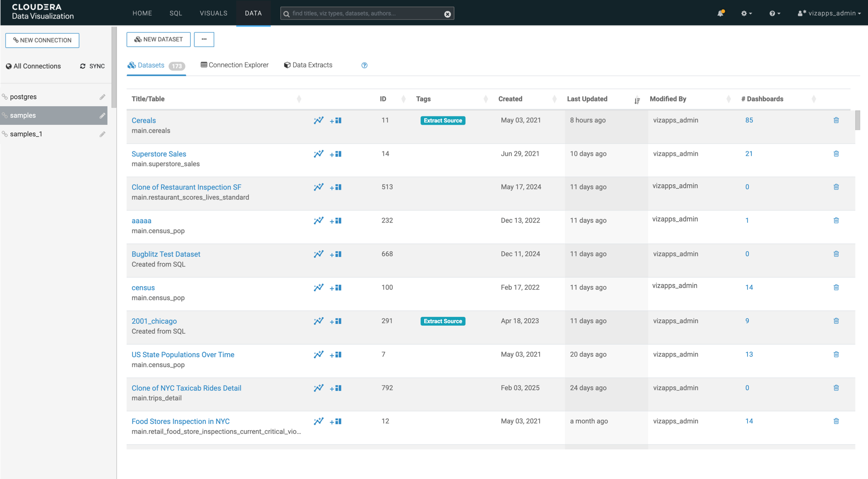This screenshot has height=479, width=868.
Task: Open the notifications bell
Action: tap(720, 13)
